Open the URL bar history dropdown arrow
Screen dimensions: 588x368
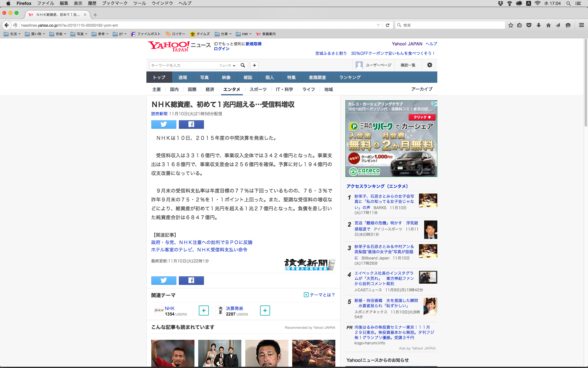(x=378, y=25)
